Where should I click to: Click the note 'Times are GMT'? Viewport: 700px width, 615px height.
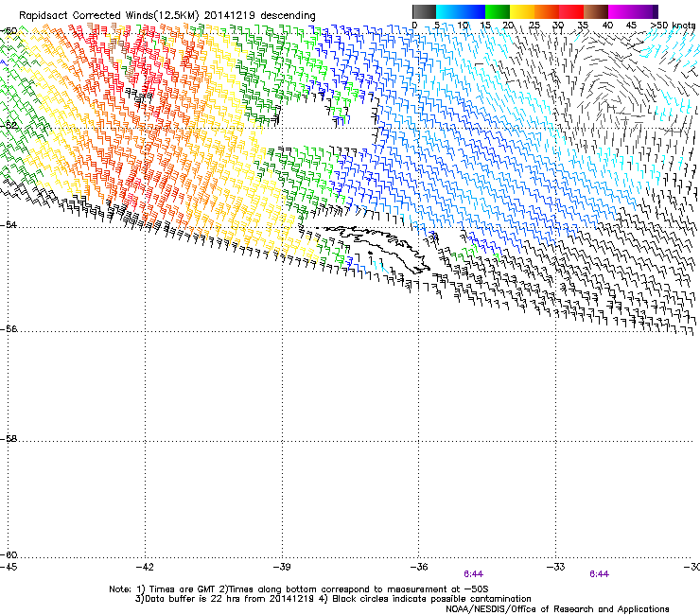pos(183,589)
